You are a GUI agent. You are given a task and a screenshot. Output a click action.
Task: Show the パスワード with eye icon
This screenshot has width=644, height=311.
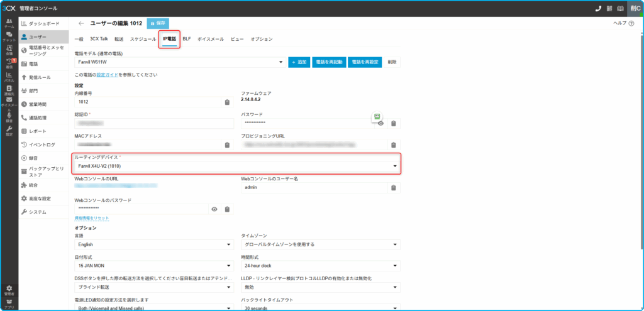coord(380,124)
